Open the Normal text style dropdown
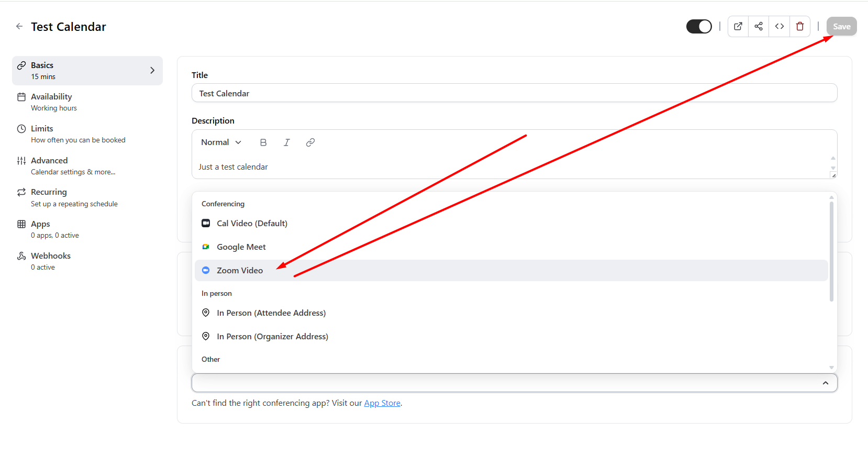 221,142
